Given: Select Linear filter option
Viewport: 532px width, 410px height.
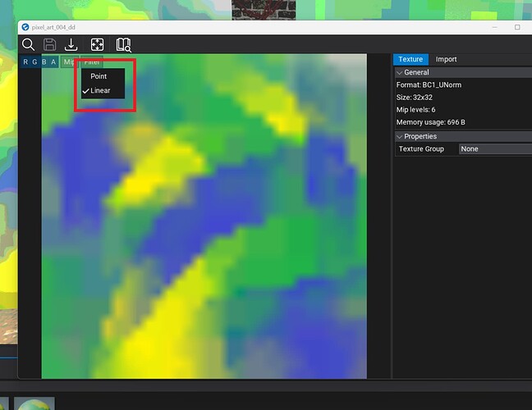Looking at the screenshot, I should click(100, 90).
